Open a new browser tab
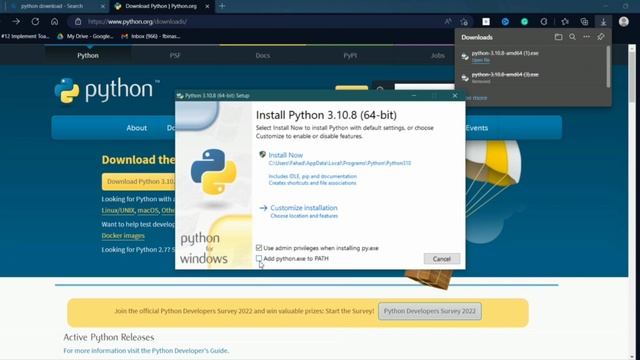This screenshot has height=360, width=640. tap(222, 6)
